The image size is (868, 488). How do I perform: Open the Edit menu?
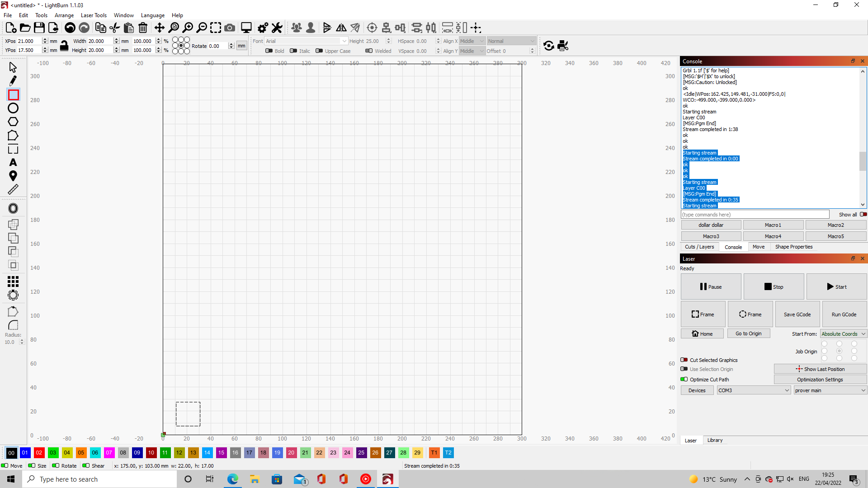(24, 15)
